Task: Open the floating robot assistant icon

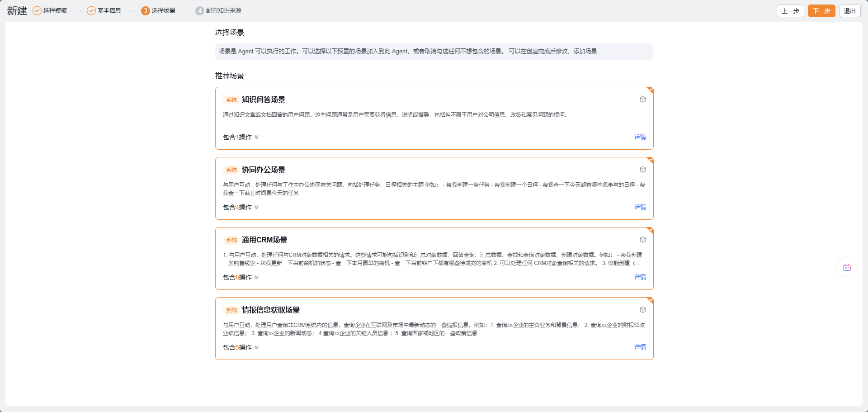Action: click(846, 268)
